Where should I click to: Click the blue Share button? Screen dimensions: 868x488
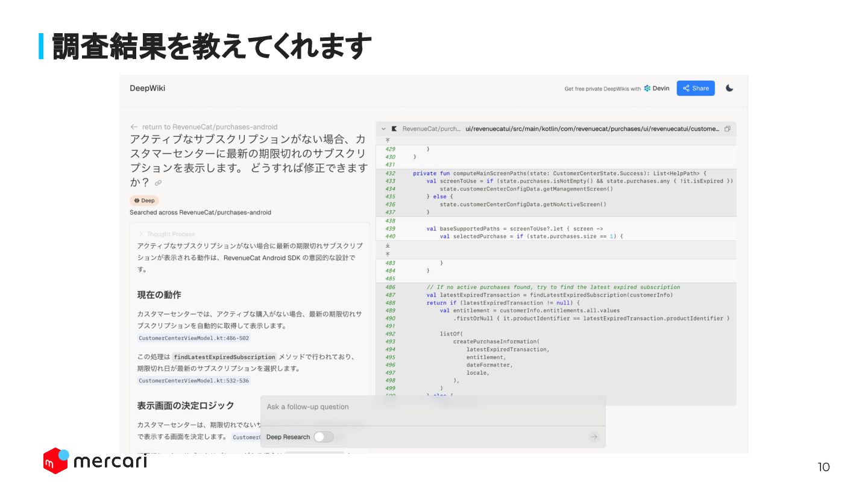coord(696,88)
